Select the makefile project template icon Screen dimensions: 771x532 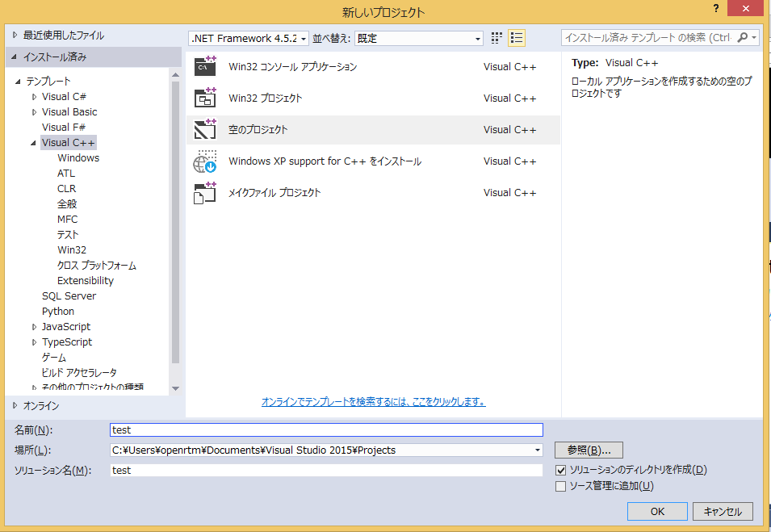205,193
